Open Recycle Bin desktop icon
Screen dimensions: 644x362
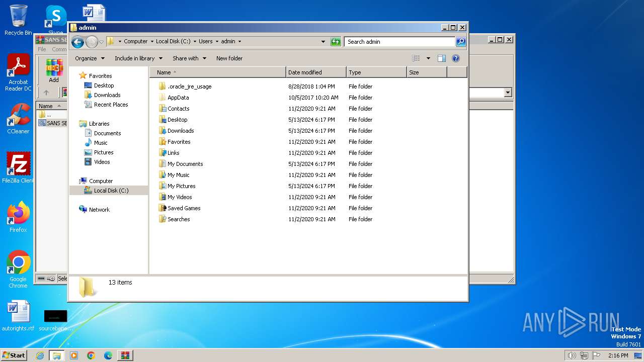point(18,20)
